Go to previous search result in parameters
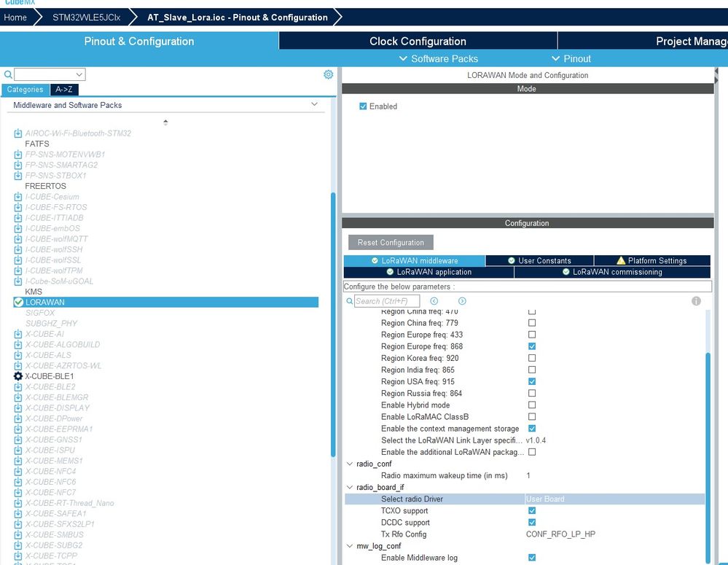Viewport: 728px width, 565px height. click(434, 301)
